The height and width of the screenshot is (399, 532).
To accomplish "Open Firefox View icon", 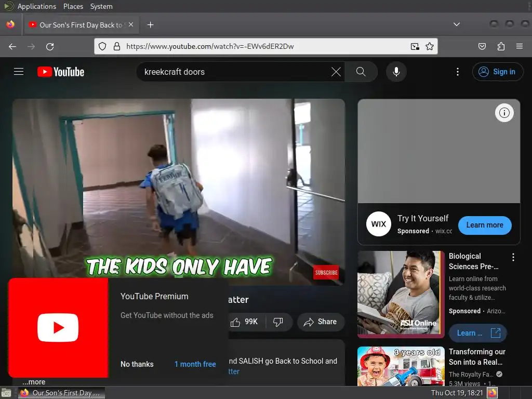I will click(10, 24).
